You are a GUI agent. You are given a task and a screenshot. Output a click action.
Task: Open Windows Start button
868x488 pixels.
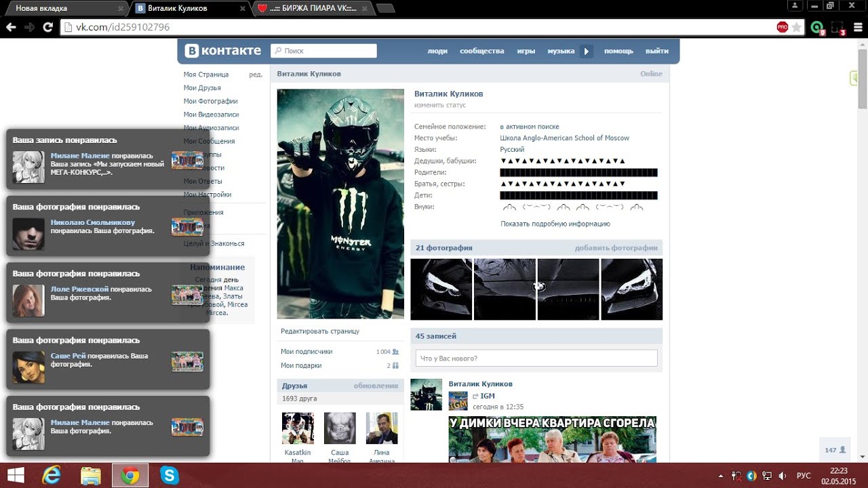click(16, 475)
